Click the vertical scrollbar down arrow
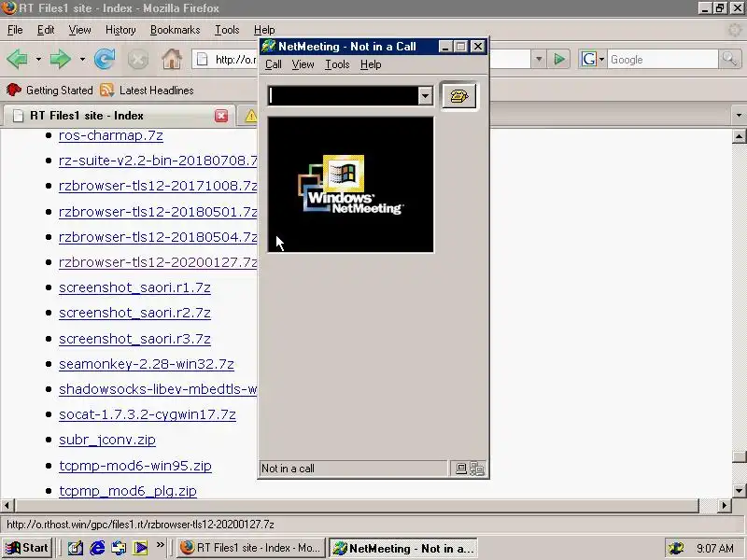Viewport: 747px width, 560px height. pyautogui.click(x=739, y=491)
